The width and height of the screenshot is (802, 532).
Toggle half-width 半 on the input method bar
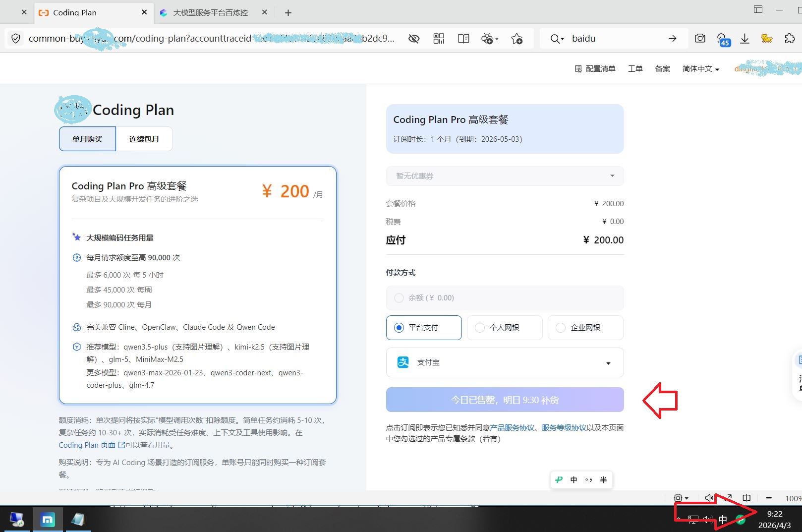pyautogui.click(x=603, y=480)
